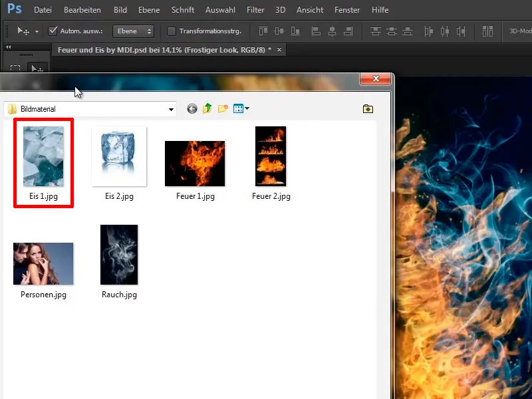Click Distribute horizontal centers icon

444,31
